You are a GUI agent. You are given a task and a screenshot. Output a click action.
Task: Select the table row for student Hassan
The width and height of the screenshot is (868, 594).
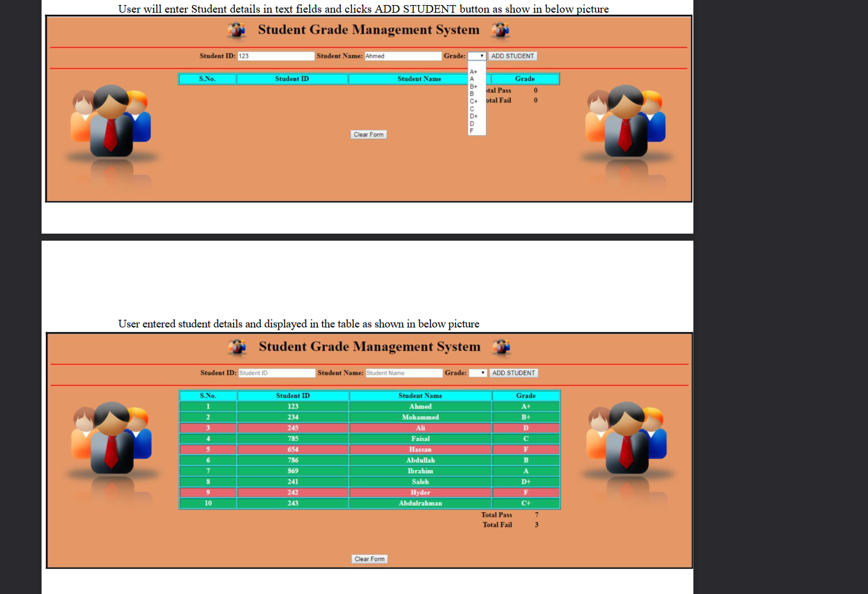(420, 449)
